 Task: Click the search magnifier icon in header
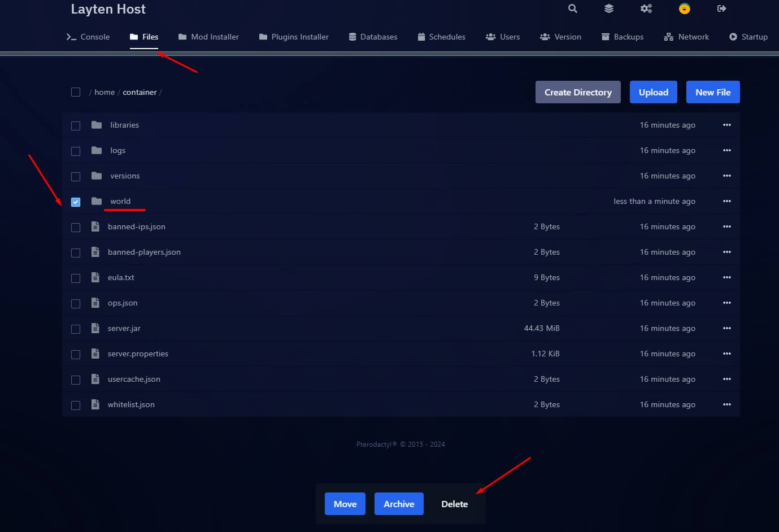click(572, 8)
